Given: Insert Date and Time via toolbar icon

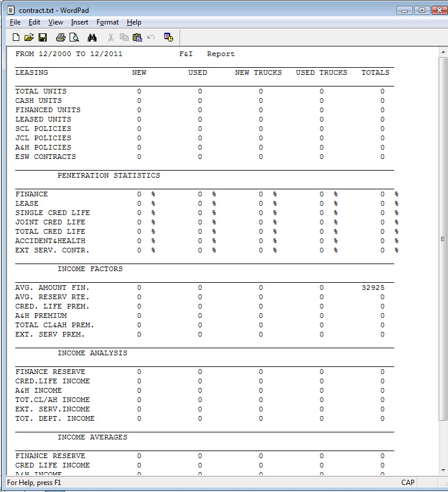Looking at the screenshot, I should (x=168, y=37).
